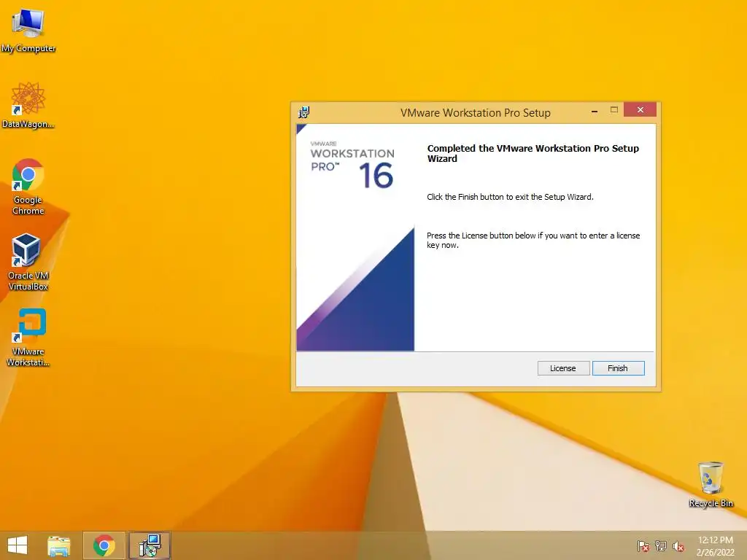The width and height of the screenshot is (747, 560).
Task: Click the muted volume tray icon
Action: [678, 545]
